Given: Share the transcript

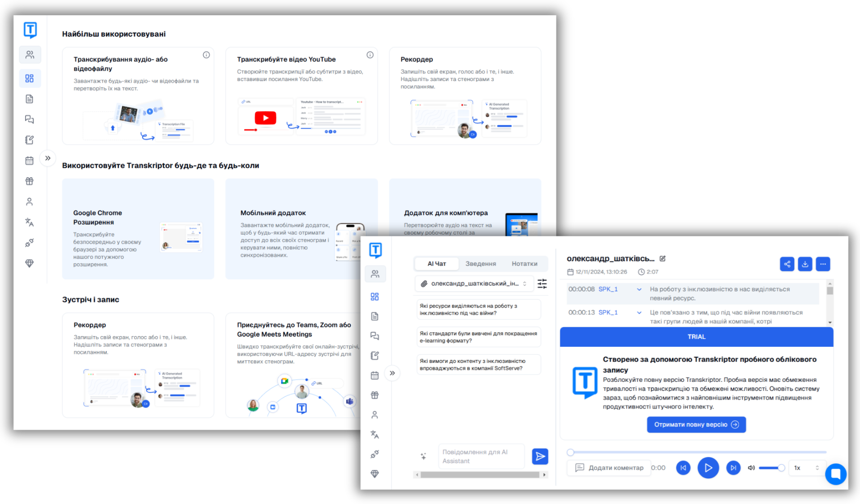Looking at the screenshot, I should coord(787,264).
